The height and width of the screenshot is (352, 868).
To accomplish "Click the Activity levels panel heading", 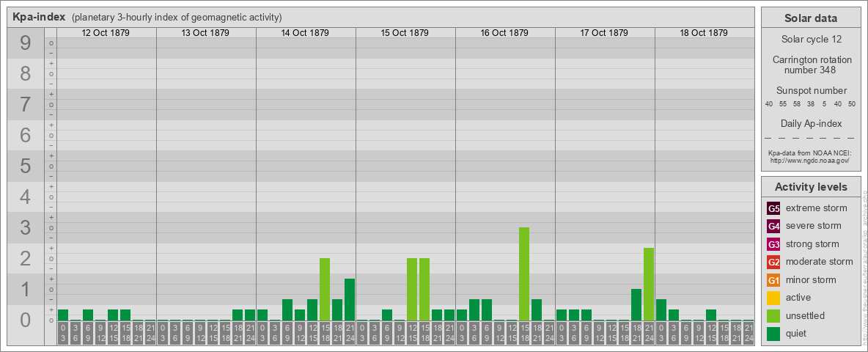I will (811, 187).
